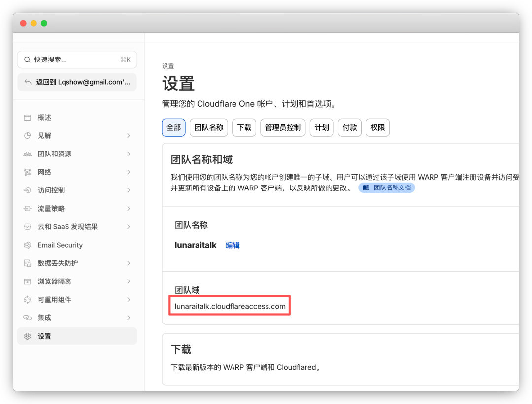Click 编辑 next to lunaraitalk team name
532x404 pixels.
pos(232,245)
